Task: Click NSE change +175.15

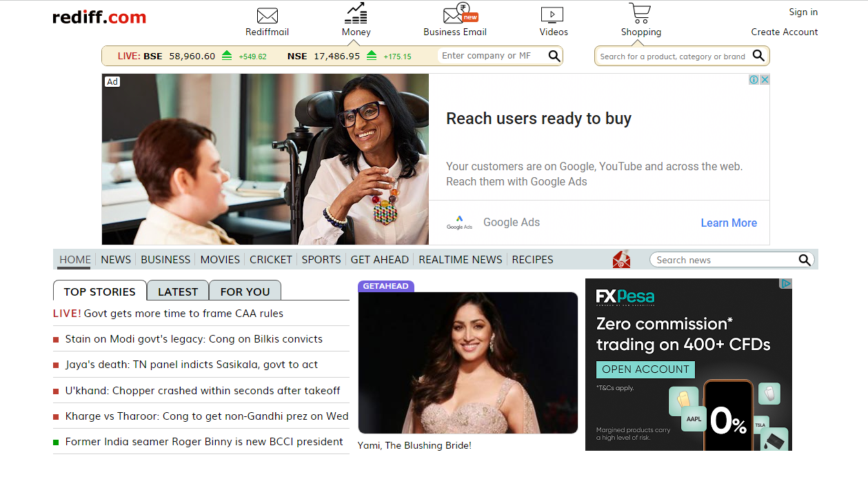Action: click(x=397, y=57)
